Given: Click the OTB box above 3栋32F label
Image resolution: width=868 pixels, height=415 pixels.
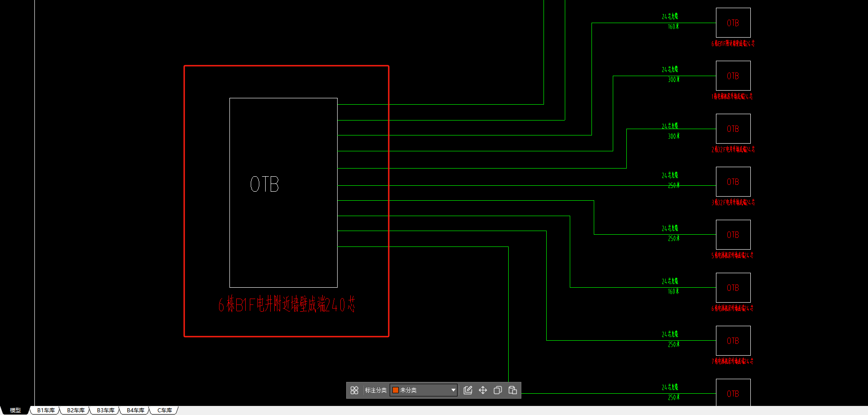Looking at the screenshot, I should [733, 182].
